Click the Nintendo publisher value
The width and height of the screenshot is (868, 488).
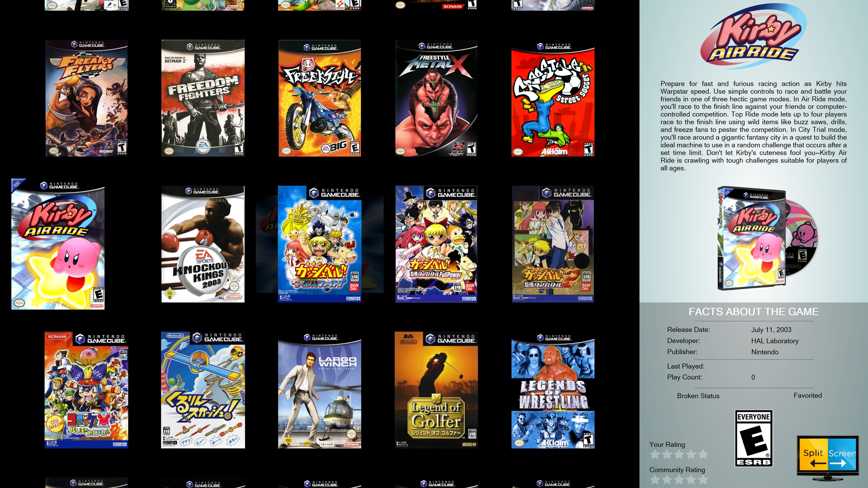click(765, 352)
